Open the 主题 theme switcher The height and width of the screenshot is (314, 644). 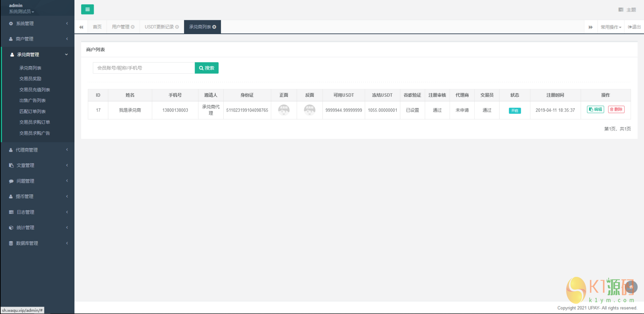point(627,10)
